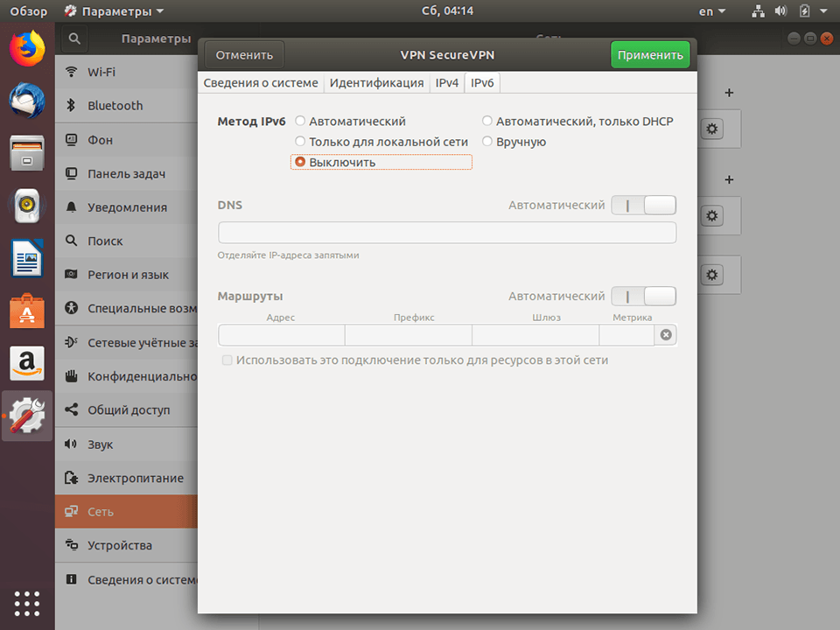
Task: Click the plus icon to add a VPN
Action: coord(729,179)
